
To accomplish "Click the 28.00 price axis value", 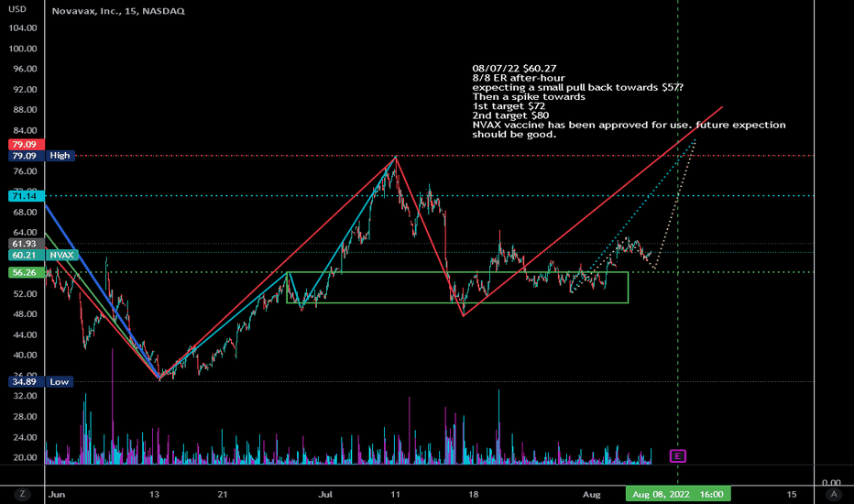I will coord(25,417).
